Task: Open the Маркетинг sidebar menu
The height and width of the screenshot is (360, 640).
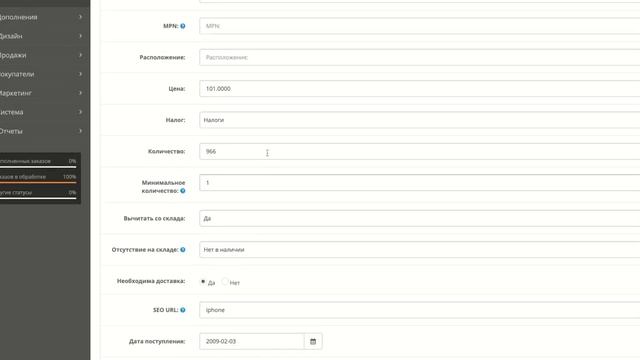Action: tap(45, 93)
